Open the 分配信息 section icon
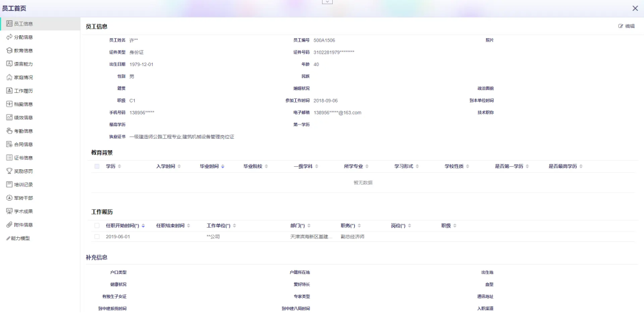 pos(10,37)
